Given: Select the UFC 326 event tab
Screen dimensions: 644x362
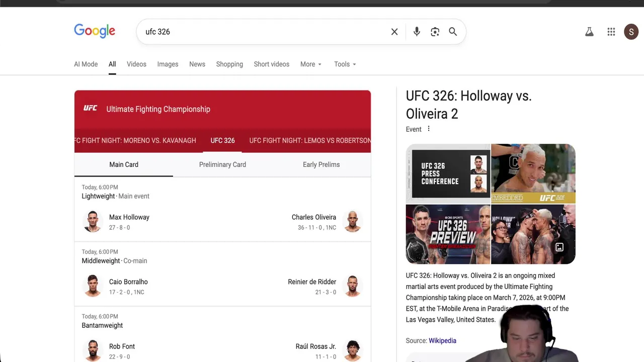Looking at the screenshot, I should coord(222,140).
